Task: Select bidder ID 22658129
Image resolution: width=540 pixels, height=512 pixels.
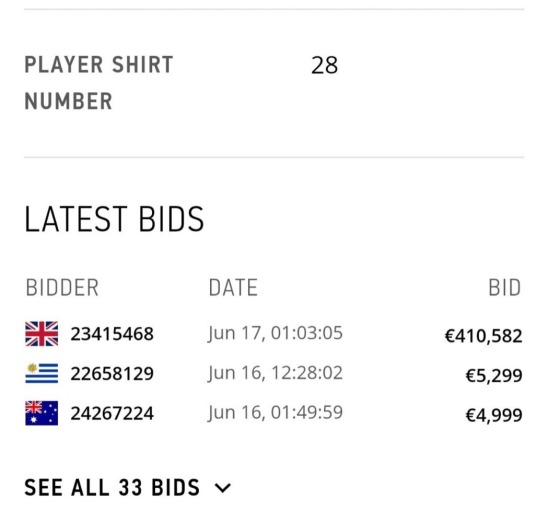Action: pyautogui.click(x=112, y=374)
